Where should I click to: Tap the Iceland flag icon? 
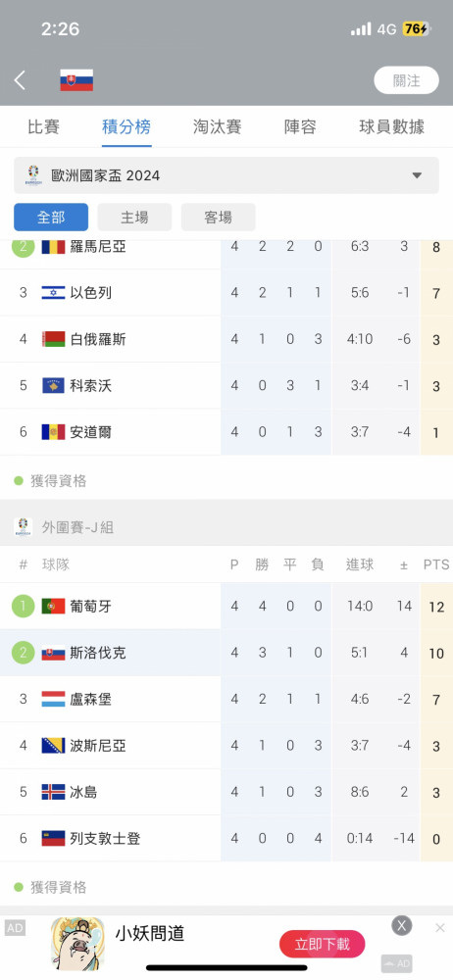(53, 792)
